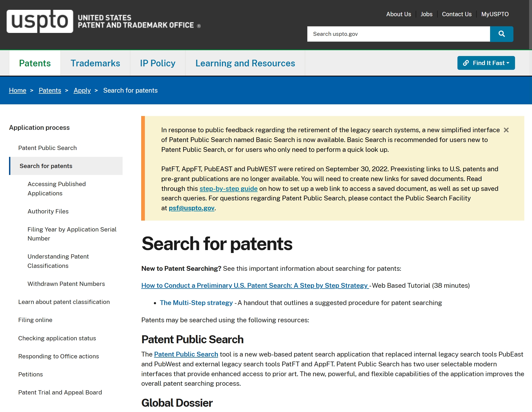Open Learning and Resources menu
The height and width of the screenshot is (412, 532).
point(245,63)
